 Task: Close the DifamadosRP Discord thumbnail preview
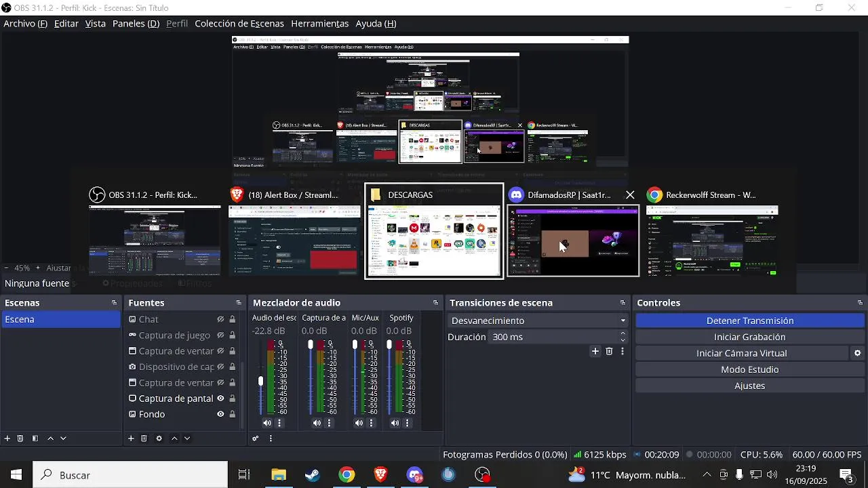[630, 195]
